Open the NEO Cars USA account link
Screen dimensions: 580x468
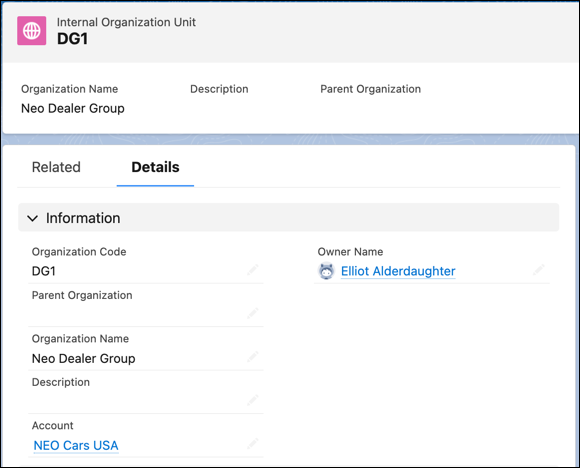pos(76,445)
